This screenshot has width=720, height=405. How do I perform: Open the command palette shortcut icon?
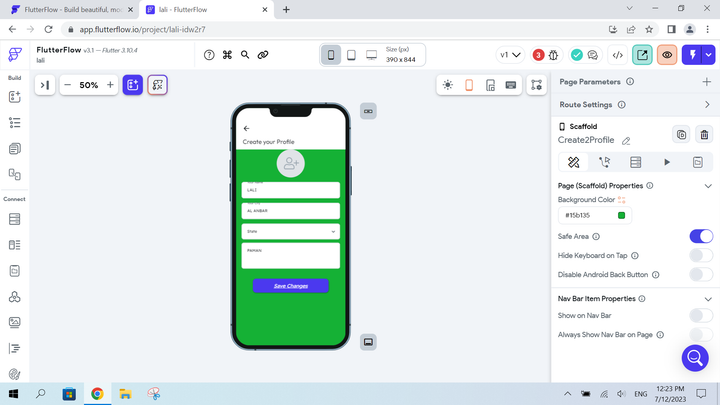227,55
